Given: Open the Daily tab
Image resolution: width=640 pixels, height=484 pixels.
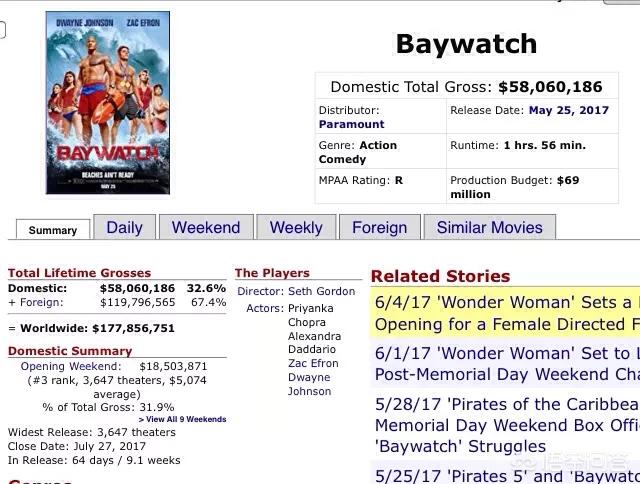Looking at the screenshot, I should point(124,227).
